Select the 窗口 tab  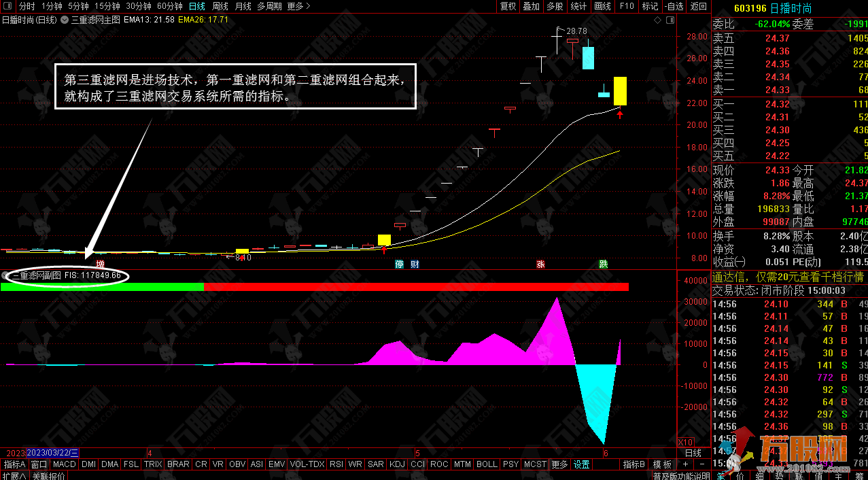pos(39,464)
